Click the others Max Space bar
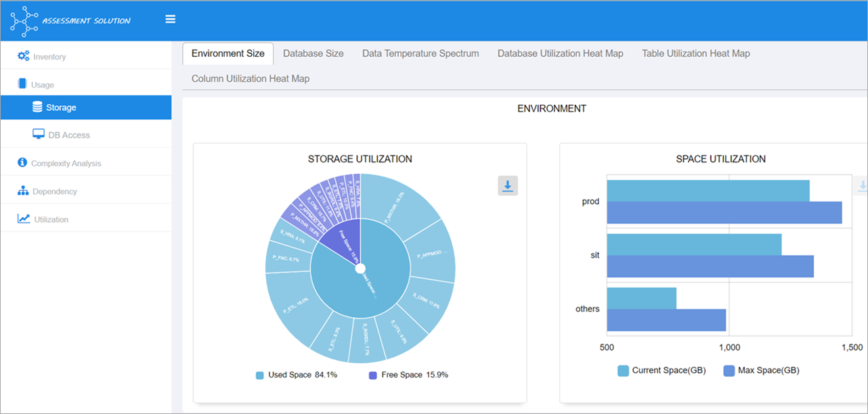 coord(666,320)
